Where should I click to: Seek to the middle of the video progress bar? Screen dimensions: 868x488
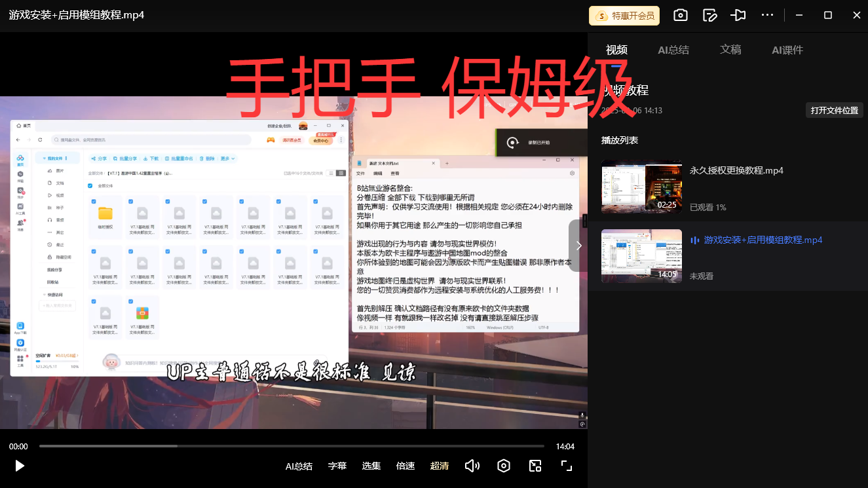point(292,446)
